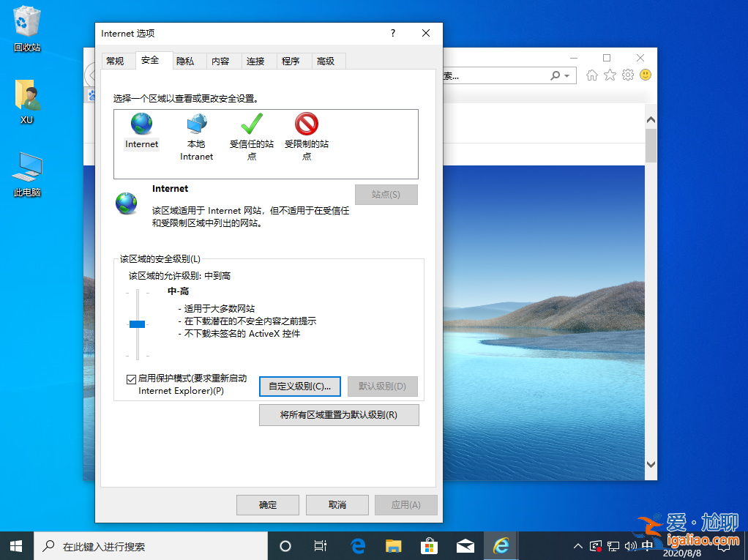Open the Mail app from taskbar
This screenshot has width=748, height=560.
465,545
